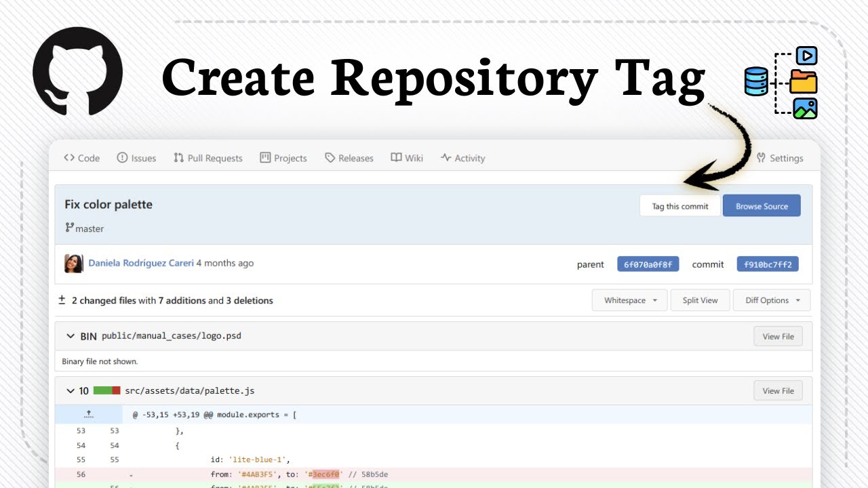Open Daniela Rodríguez Careri's profile link

[141, 263]
